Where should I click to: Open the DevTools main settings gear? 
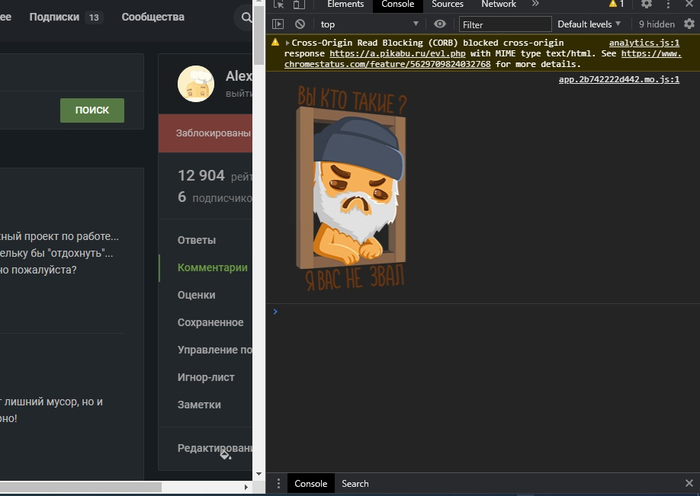point(646,5)
